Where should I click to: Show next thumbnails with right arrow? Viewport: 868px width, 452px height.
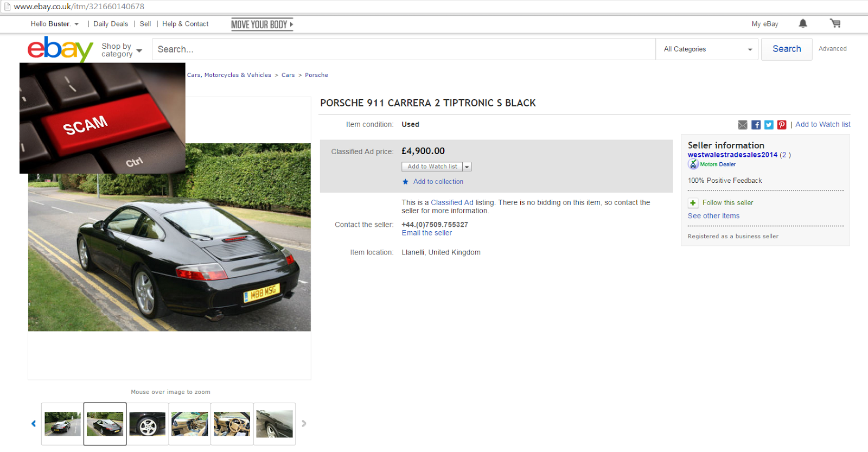click(x=304, y=423)
